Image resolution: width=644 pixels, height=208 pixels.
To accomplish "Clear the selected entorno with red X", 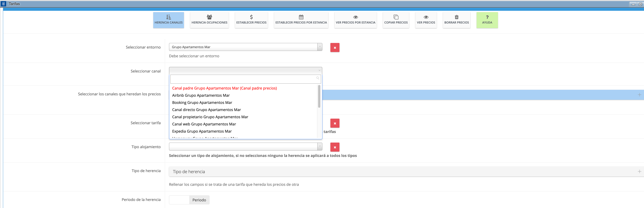I will point(335,48).
